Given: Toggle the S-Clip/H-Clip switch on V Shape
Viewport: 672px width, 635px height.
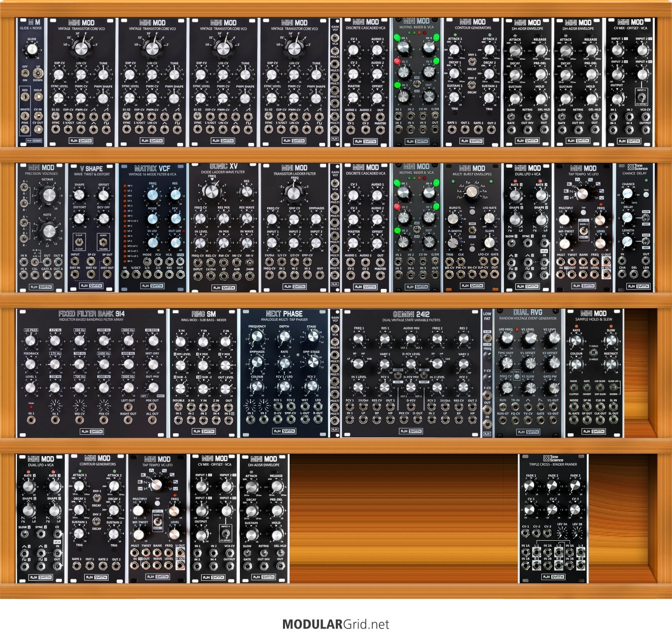Looking at the screenshot, I should (79, 241).
